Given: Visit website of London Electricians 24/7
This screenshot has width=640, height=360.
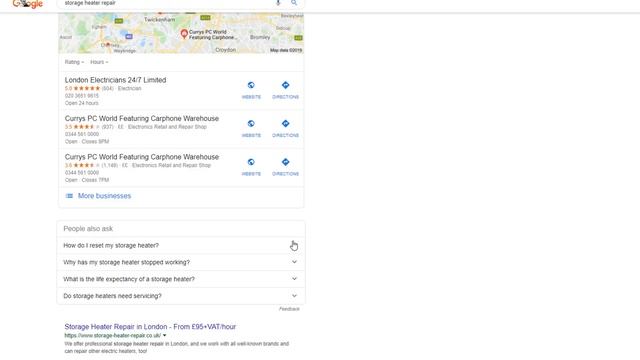Looking at the screenshot, I should point(251,90).
